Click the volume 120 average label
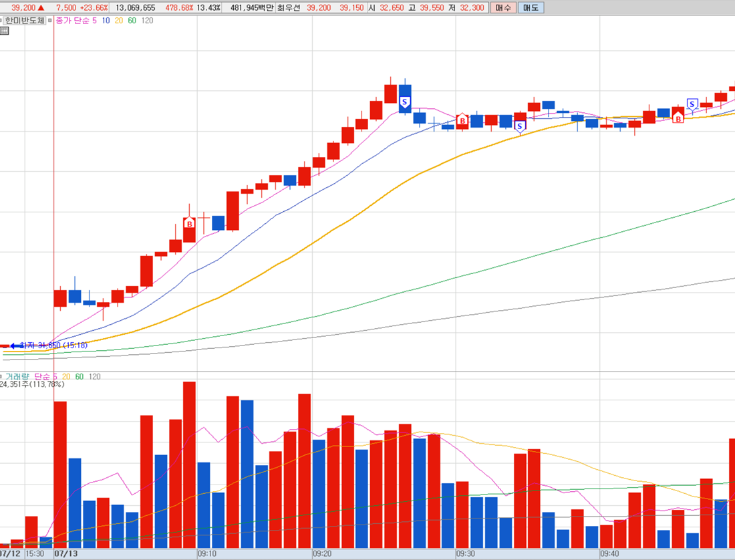The image size is (735, 560). (x=95, y=377)
